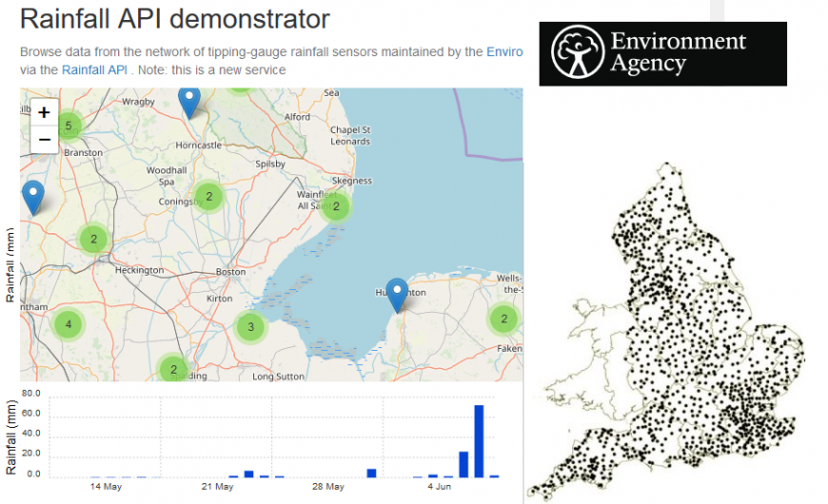Open the Rainfall API link
This screenshot has height=504, width=828.
pyautogui.click(x=94, y=69)
